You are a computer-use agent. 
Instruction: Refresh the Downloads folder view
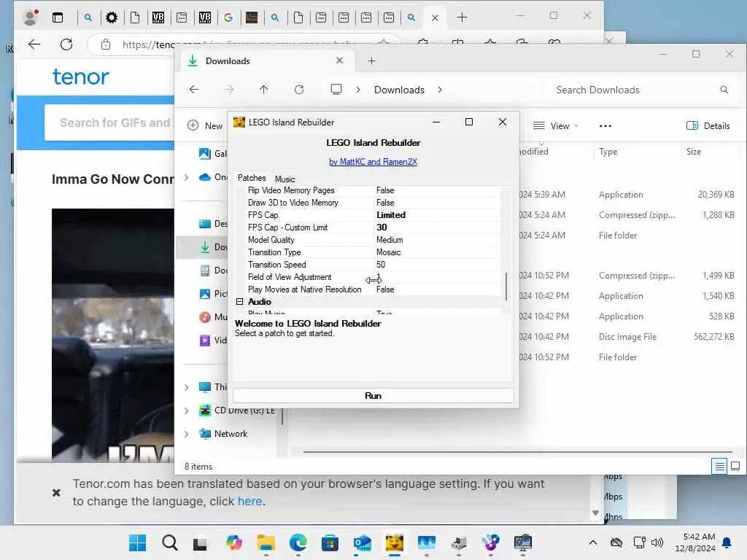298,90
